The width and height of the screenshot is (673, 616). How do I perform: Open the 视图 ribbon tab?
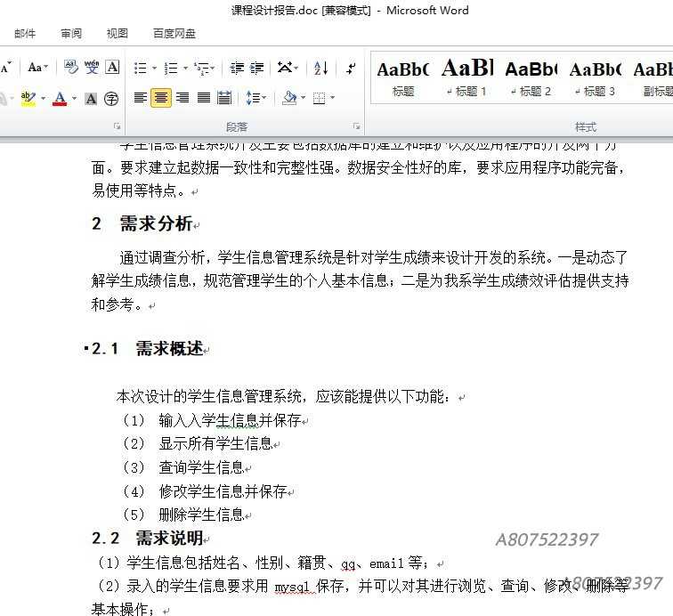pos(118,34)
